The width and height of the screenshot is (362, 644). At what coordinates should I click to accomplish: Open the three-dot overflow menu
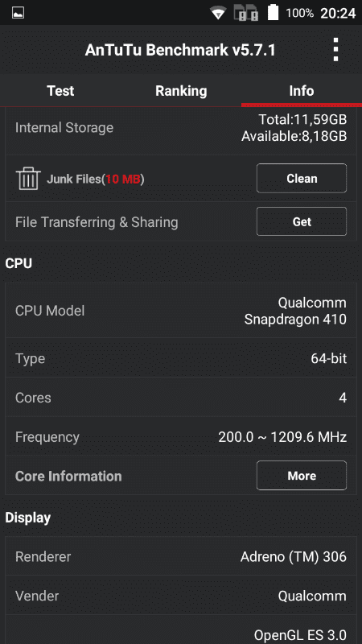pyautogui.click(x=335, y=50)
